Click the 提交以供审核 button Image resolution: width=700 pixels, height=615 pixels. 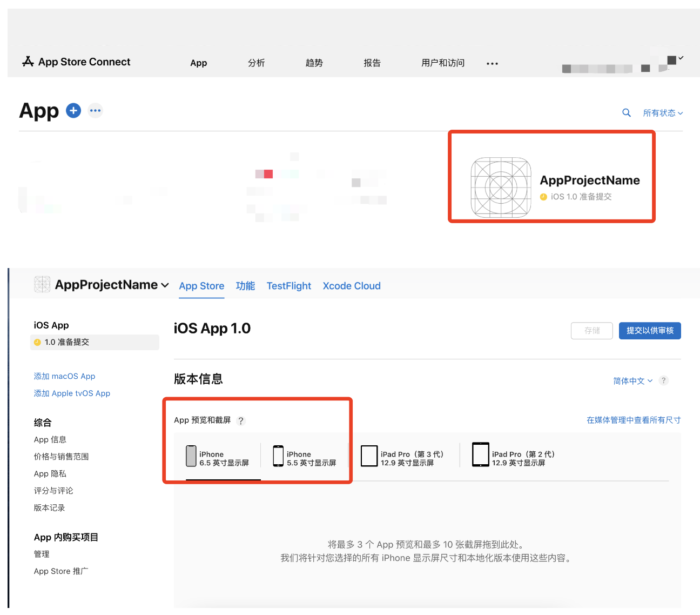[650, 331]
